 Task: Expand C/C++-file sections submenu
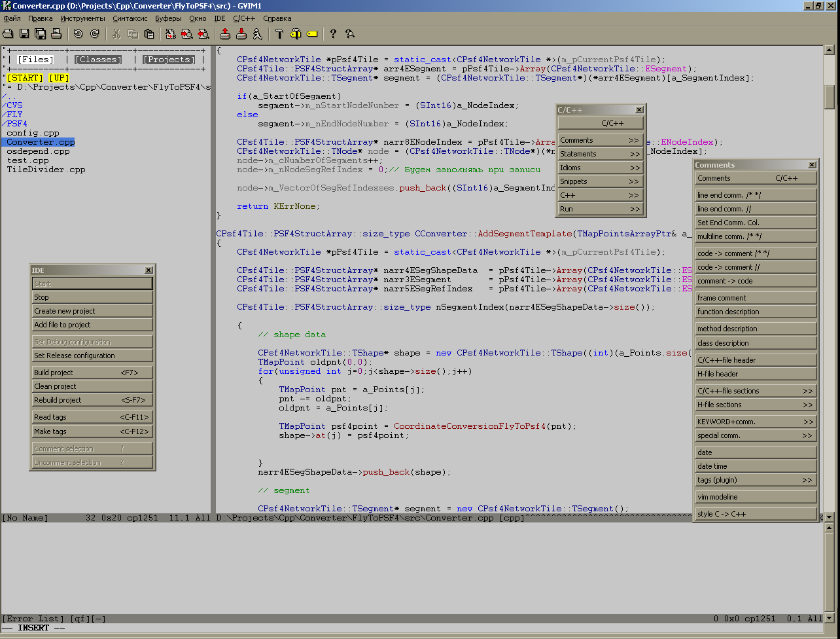pos(756,391)
